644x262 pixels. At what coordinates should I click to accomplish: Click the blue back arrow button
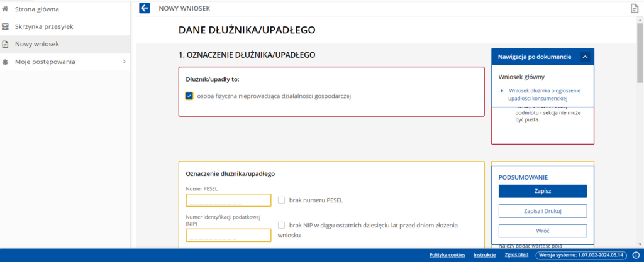145,8
